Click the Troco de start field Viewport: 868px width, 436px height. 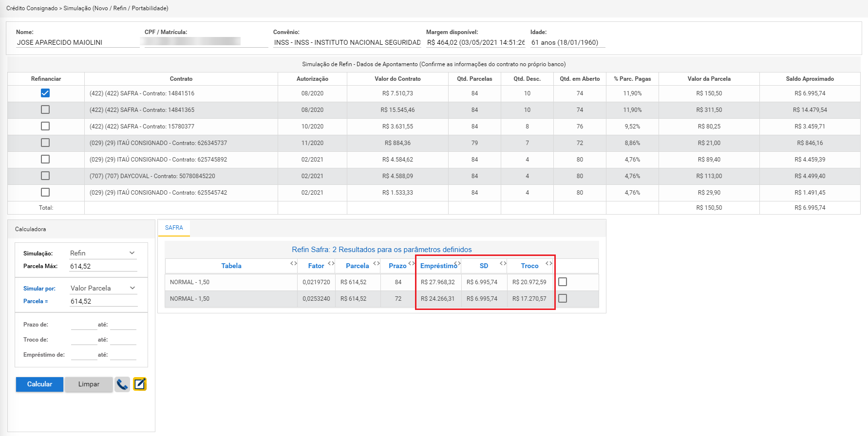pos(84,340)
